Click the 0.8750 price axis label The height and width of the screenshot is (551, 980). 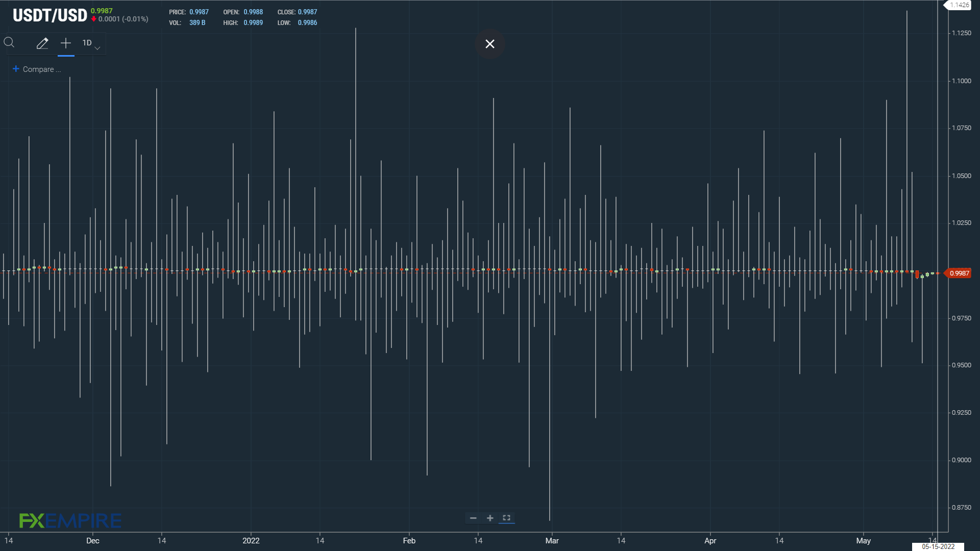[x=961, y=508]
